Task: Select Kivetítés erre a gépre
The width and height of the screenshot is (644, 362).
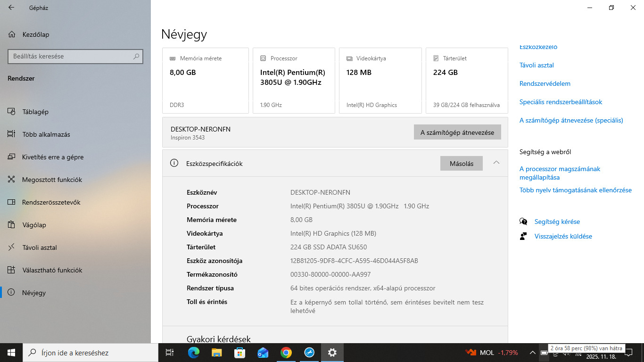Action: (75, 157)
